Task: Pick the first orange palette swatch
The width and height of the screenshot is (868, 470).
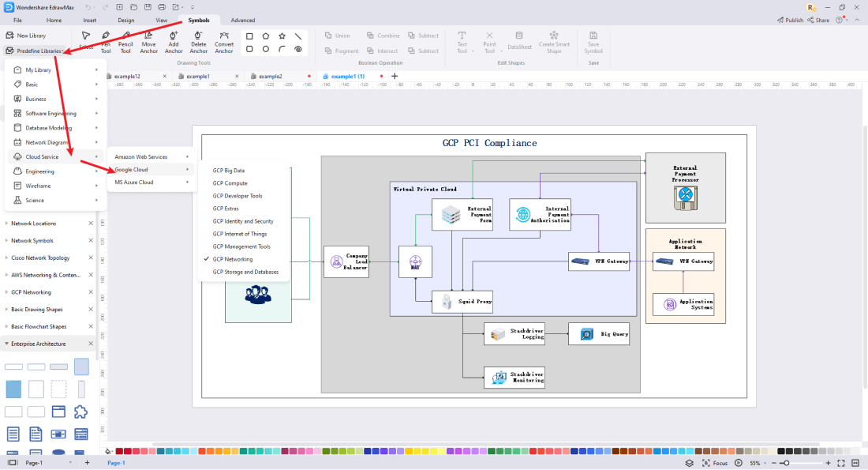Action: [211, 451]
